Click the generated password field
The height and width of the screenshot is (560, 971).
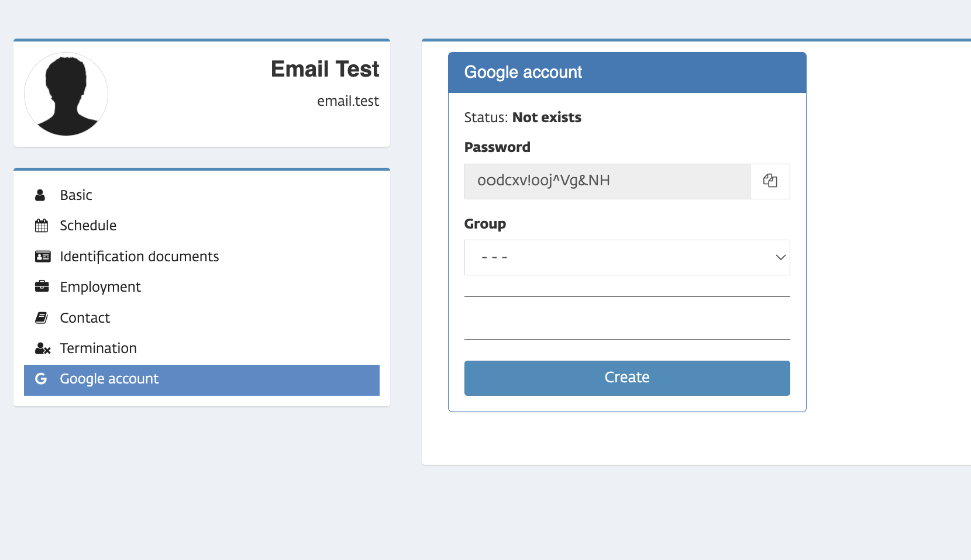(607, 181)
